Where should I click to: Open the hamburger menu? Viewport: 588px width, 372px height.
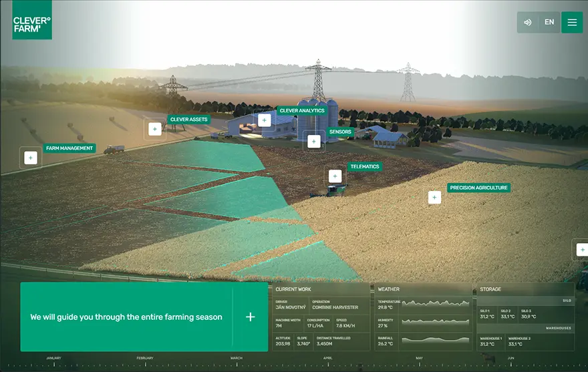[x=572, y=22]
